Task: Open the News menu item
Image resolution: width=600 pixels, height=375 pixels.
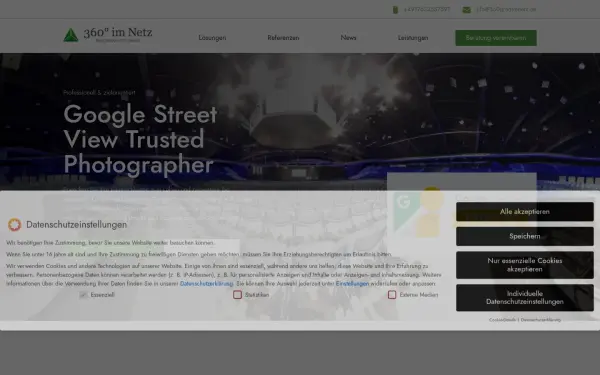Action: 348,38
